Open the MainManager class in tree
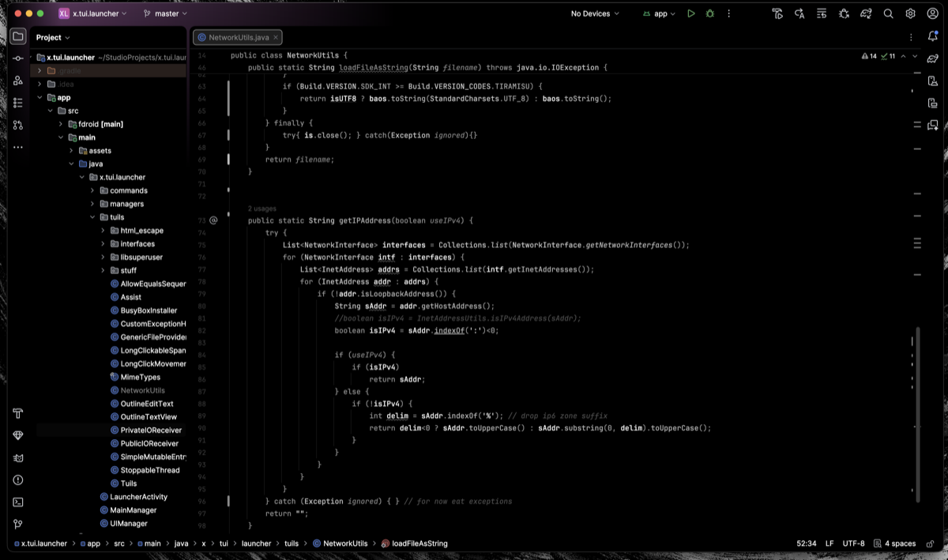This screenshot has width=948, height=560. pos(128,510)
